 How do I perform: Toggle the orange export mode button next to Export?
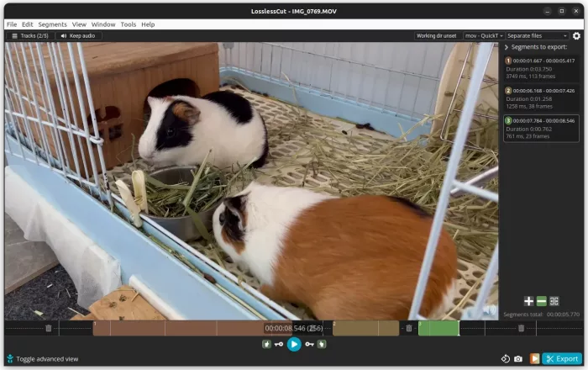pyautogui.click(x=533, y=359)
